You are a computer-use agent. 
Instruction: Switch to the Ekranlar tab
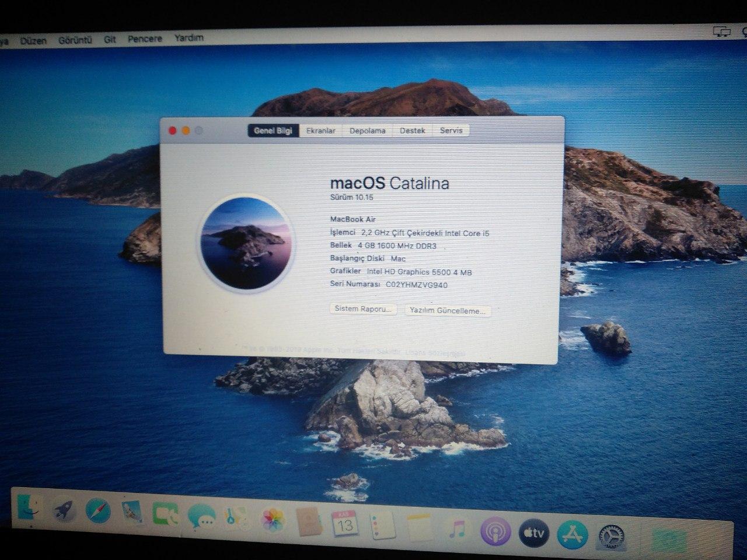pyautogui.click(x=321, y=131)
